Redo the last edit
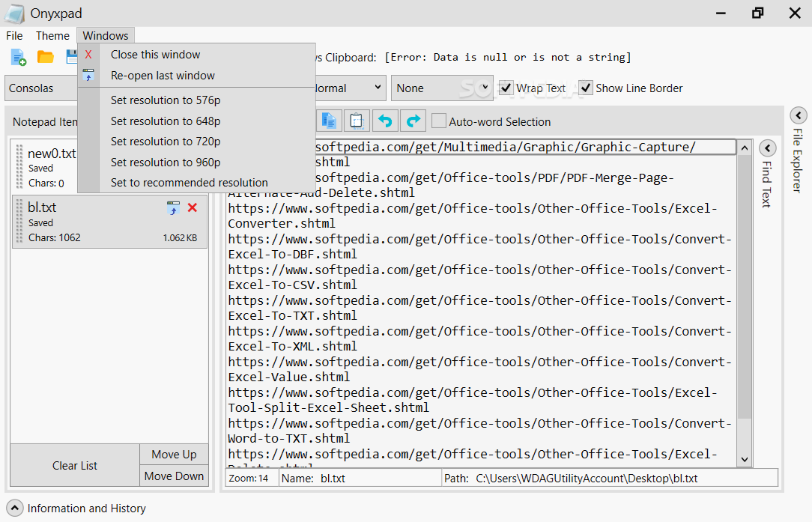The image size is (812, 522). point(413,121)
